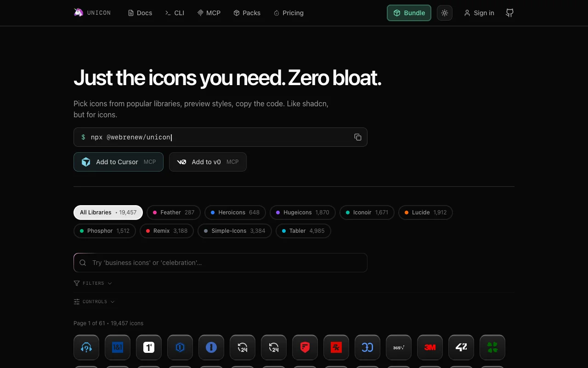The width and height of the screenshot is (588, 368).
Task: Click the 3M logo icon
Action: pos(430,347)
